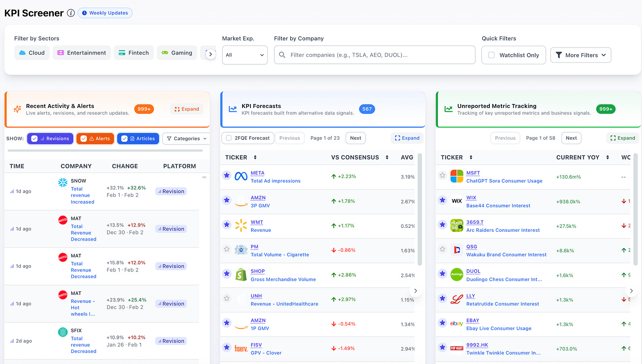The width and height of the screenshot is (642, 364).
Task: Enable the Watchlist Only checkbox
Action: pos(491,55)
